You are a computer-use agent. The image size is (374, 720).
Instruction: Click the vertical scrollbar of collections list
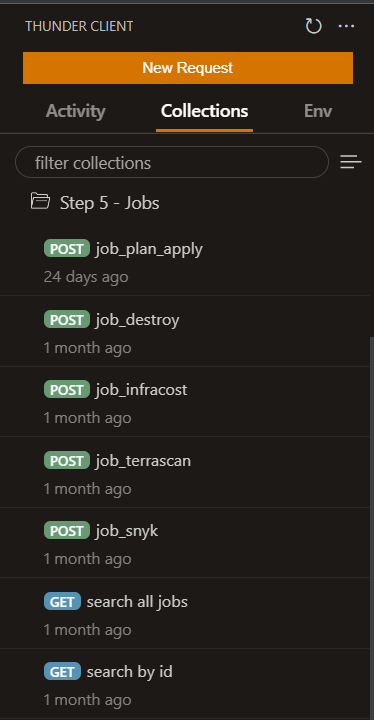(x=372, y=528)
